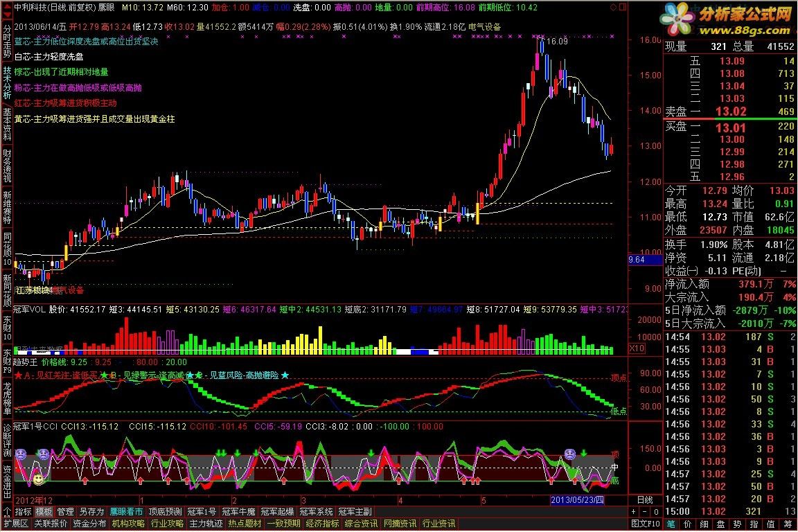Click the X10 volume scale marker
Viewport: 798px width, 532px height.
pyautogui.click(x=637, y=348)
